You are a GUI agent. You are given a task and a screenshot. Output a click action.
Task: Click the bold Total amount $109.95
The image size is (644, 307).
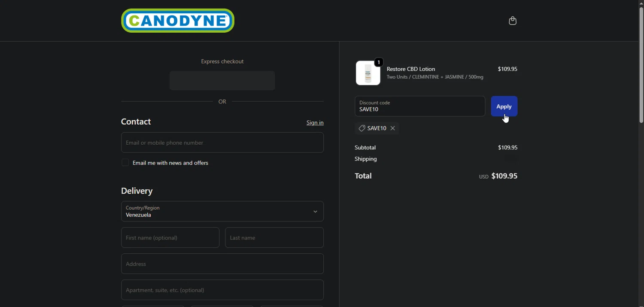pyautogui.click(x=504, y=176)
